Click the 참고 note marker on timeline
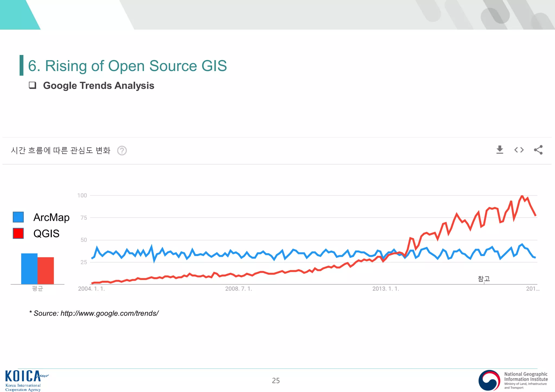 click(484, 279)
